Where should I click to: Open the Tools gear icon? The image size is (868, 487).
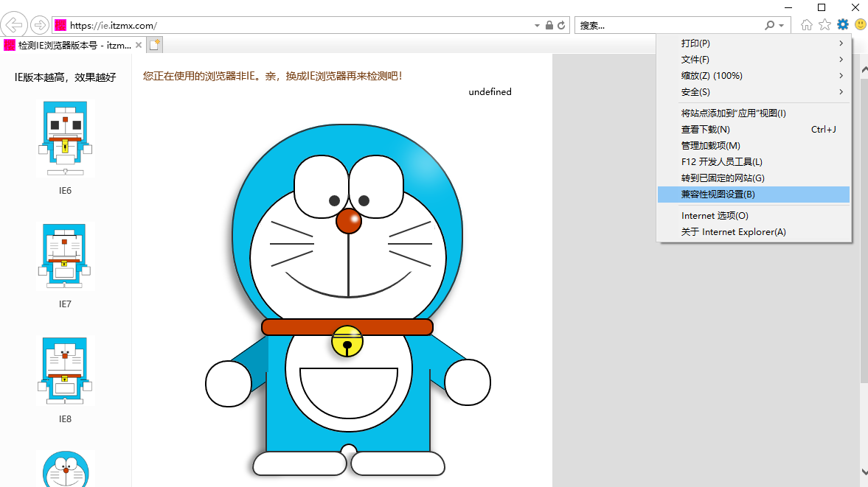[x=842, y=25]
